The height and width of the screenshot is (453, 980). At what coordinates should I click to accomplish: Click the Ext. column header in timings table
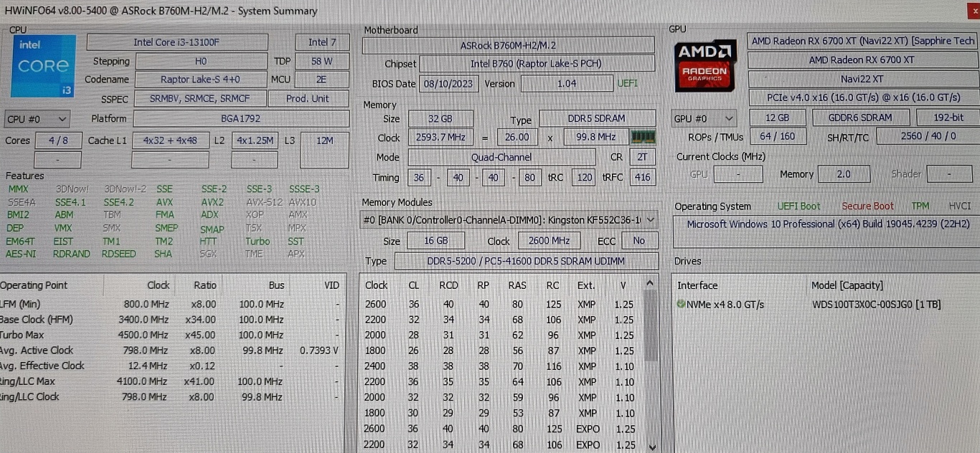[586, 285]
